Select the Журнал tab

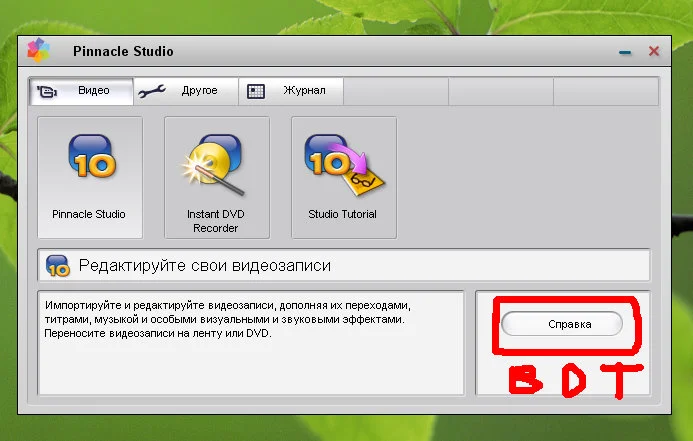tap(291, 91)
